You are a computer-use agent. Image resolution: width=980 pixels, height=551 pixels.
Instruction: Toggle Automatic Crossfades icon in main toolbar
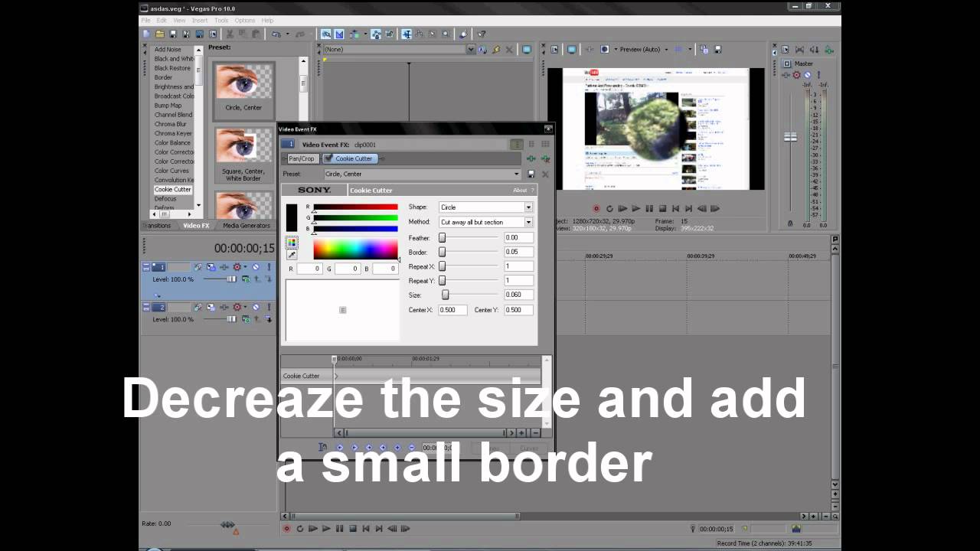(x=339, y=34)
